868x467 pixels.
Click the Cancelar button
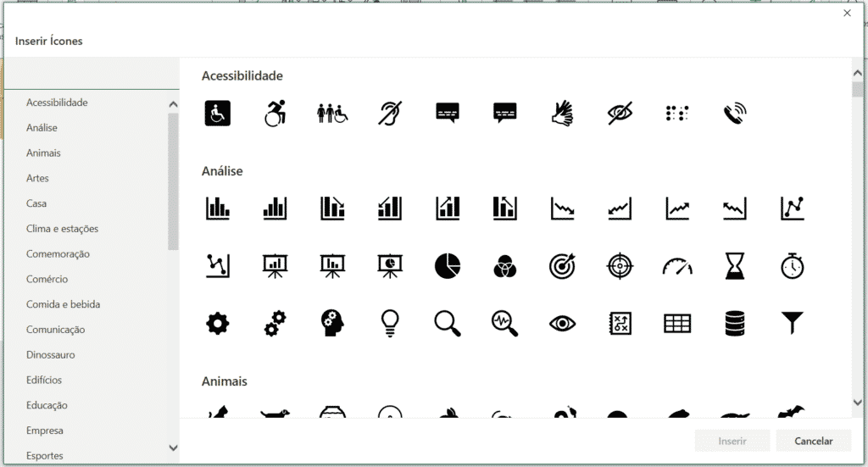coord(813,441)
